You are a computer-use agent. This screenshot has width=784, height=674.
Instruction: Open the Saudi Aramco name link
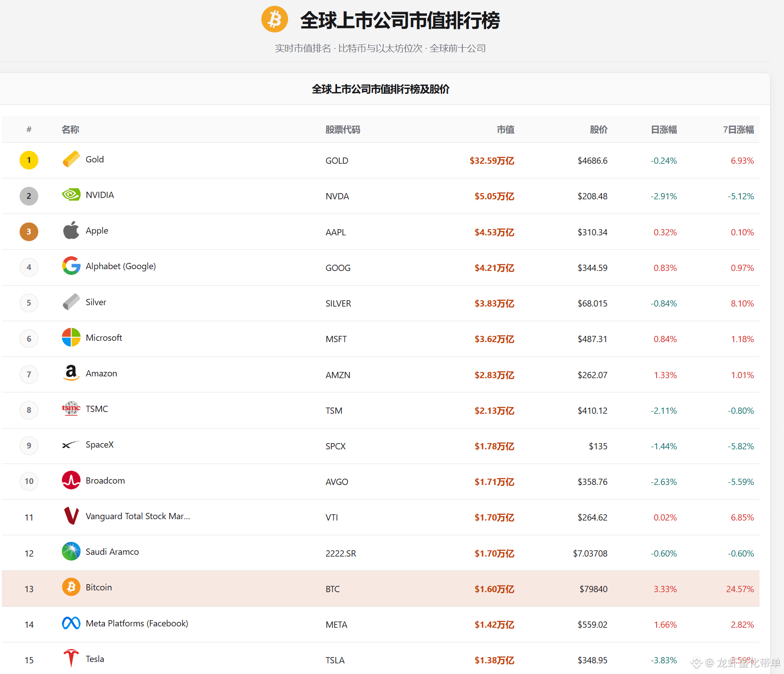click(112, 552)
